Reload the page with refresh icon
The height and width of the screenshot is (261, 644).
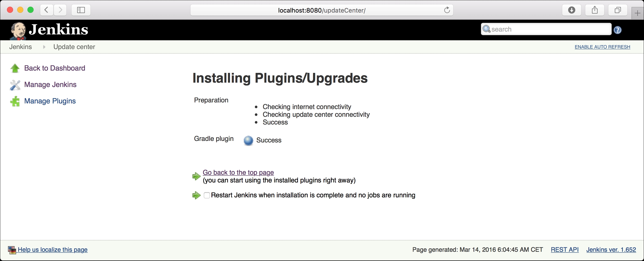coord(447,10)
